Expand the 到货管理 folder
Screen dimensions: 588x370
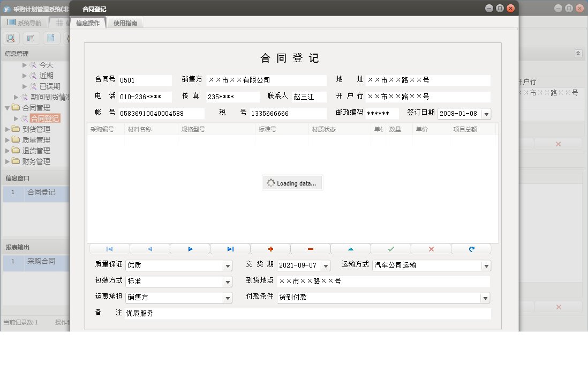pos(7,129)
